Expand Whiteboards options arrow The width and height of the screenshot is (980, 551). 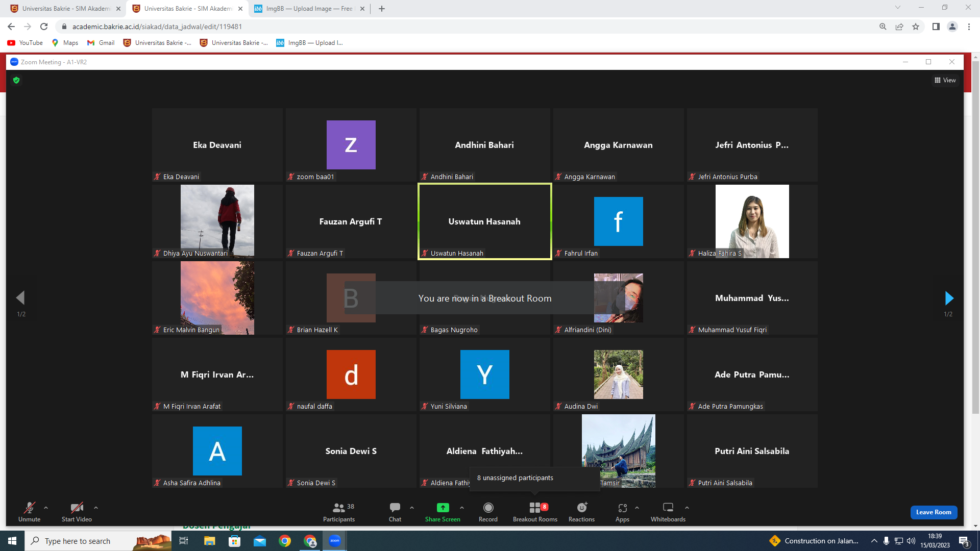pos(687,508)
